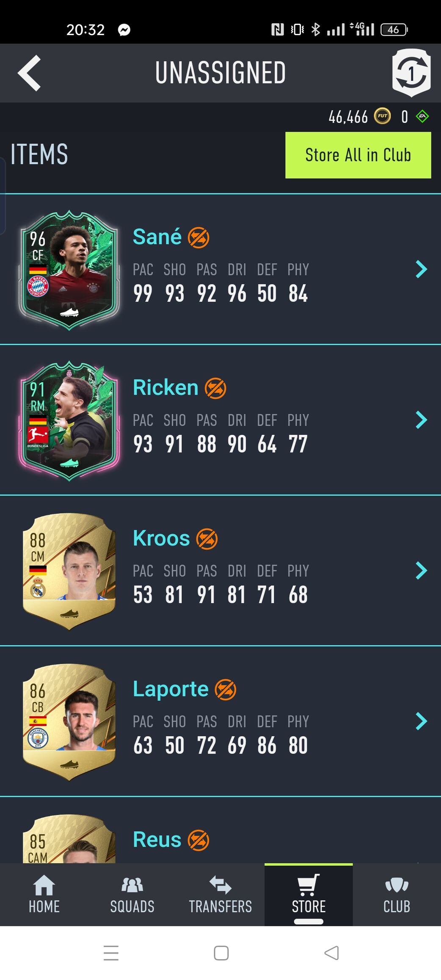Tap Ricken's untradeable icon
This screenshot has height=980, width=441.
(x=215, y=388)
